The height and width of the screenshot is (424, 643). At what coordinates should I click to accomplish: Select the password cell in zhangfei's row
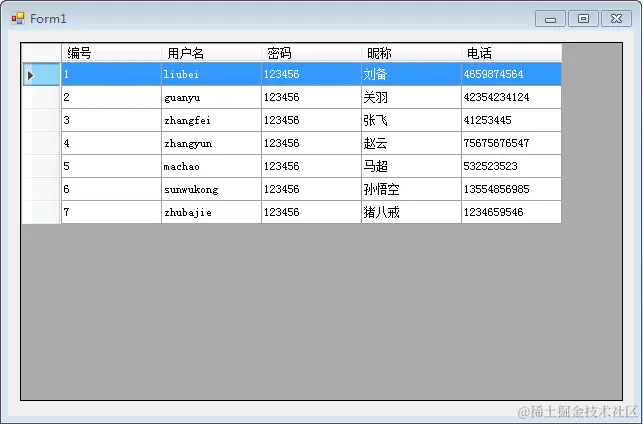[x=311, y=120]
